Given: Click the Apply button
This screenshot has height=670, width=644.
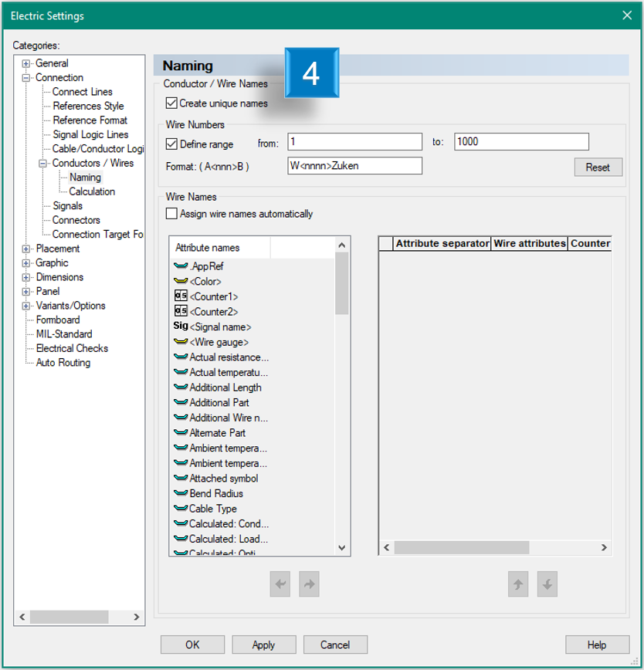Looking at the screenshot, I should tap(263, 645).
